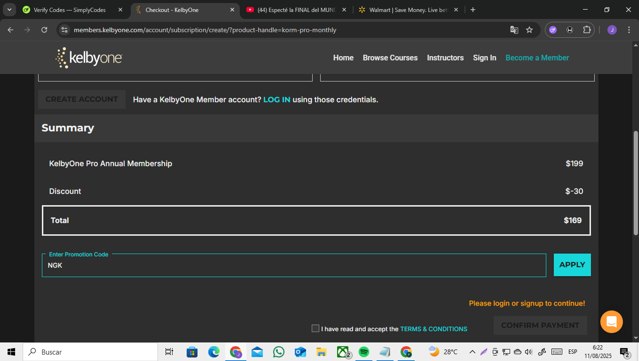This screenshot has width=639, height=361.
Task: Switch to the Walmart Save Money tab
Action: [408, 10]
